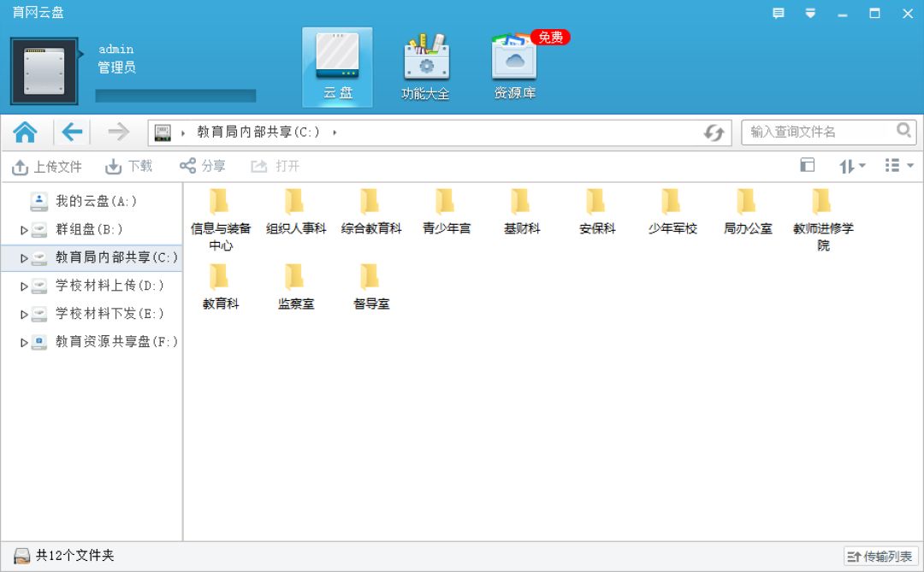This screenshot has height=572, width=924.
Task: Toggle the preview pane layout icon
Action: click(x=808, y=165)
